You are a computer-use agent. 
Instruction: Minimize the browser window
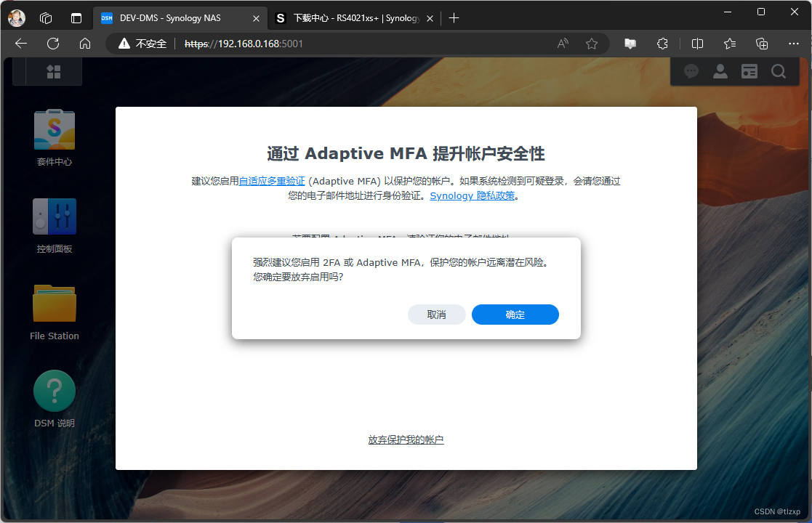click(x=728, y=12)
